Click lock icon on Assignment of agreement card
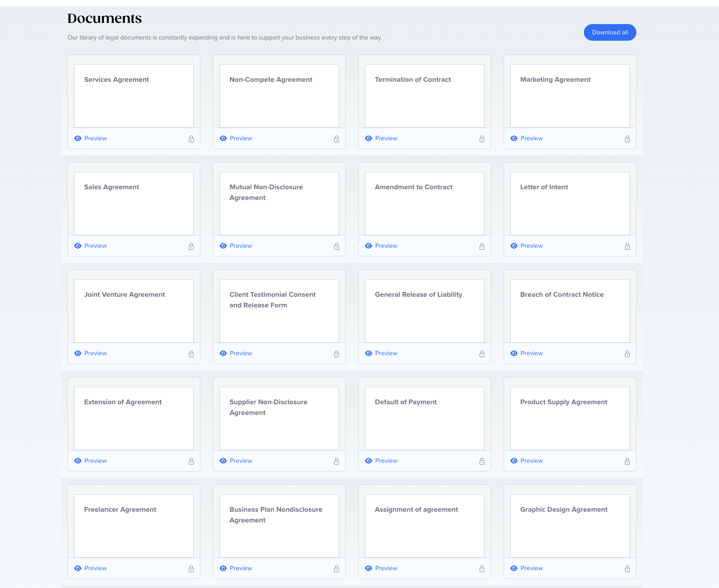719x588 pixels. point(482,569)
